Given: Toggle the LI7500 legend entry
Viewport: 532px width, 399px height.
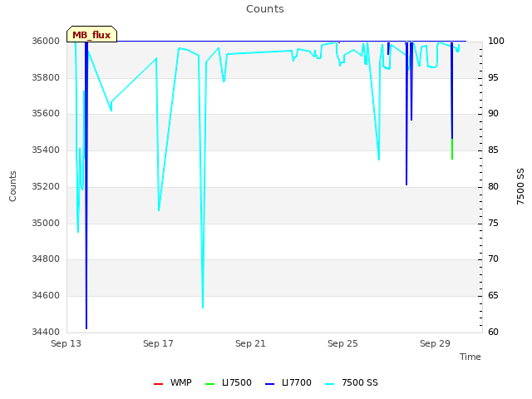Looking at the screenshot, I should point(229,382).
